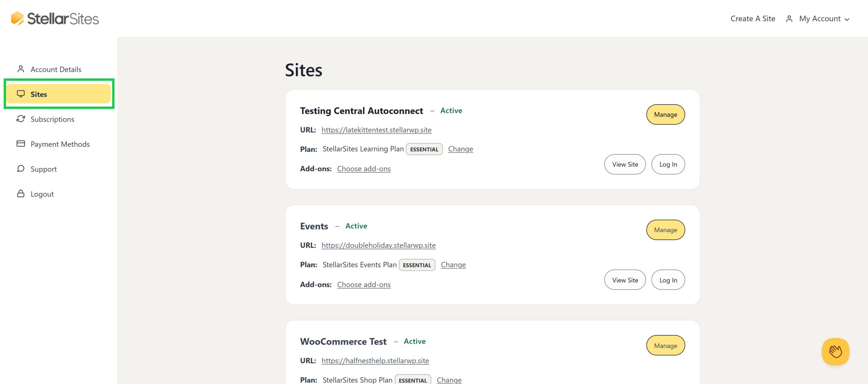Click Manage for WooCommerce Test
The image size is (868, 384).
tap(665, 345)
